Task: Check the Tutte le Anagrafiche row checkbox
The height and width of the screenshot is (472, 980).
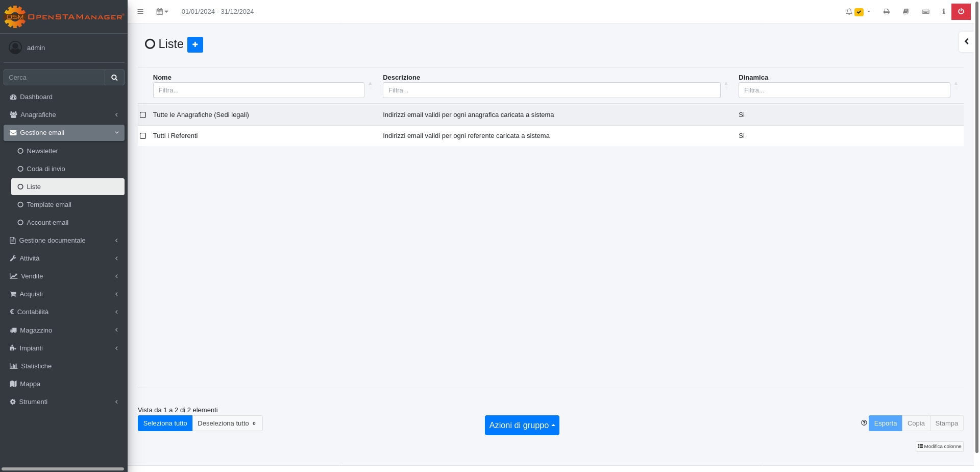Action: point(143,115)
